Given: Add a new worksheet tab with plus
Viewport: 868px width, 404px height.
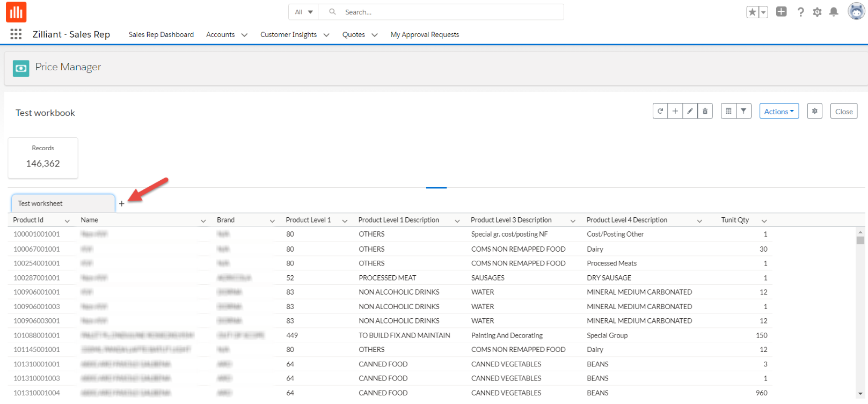Looking at the screenshot, I should [122, 204].
